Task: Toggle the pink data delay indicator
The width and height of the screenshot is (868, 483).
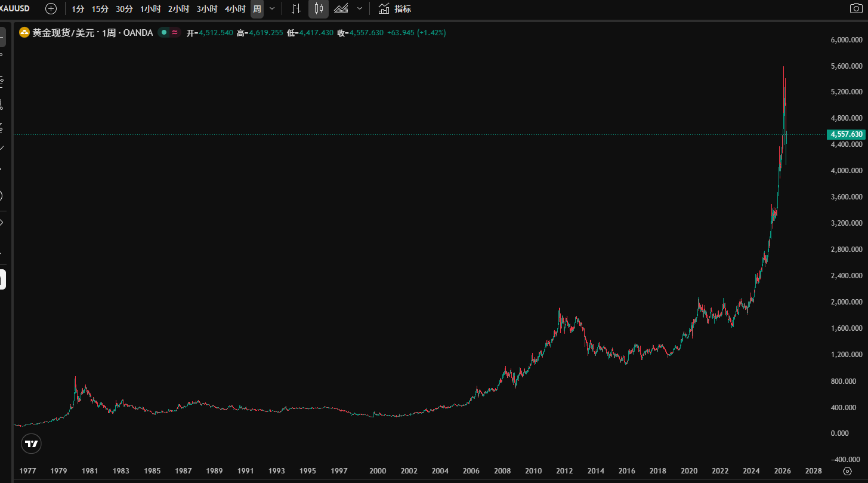Action: coord(175,33)
